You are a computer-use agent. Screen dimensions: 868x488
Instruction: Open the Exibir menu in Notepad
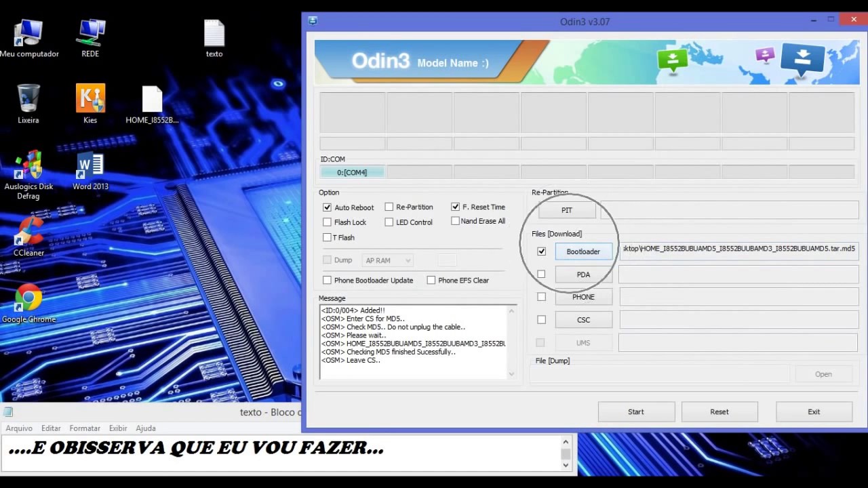coord(118,428)
